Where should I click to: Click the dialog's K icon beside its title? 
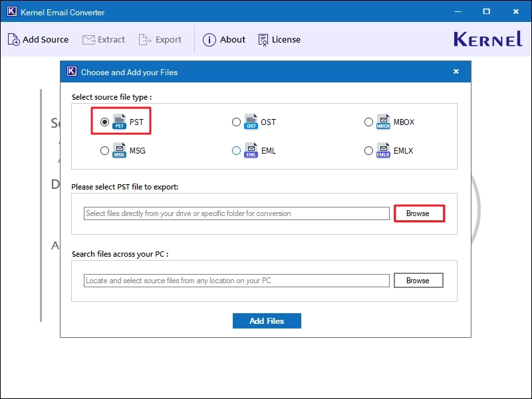click(x=72, y=71)
